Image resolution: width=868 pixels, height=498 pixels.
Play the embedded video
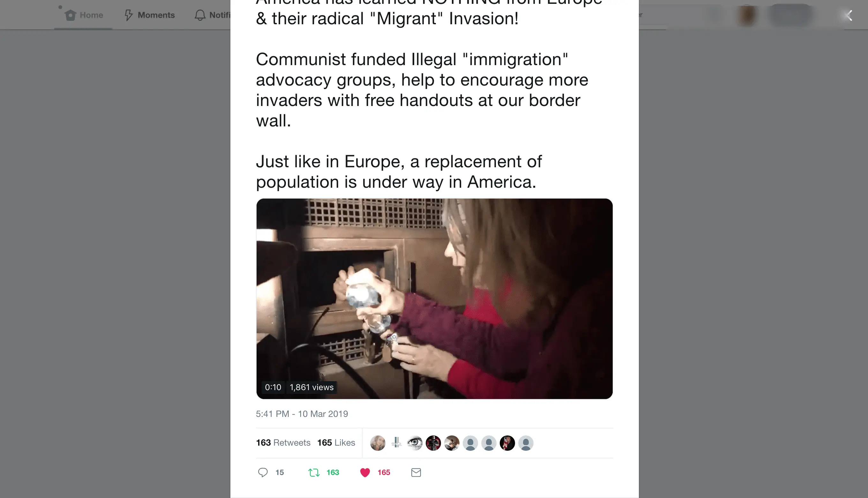coord(434,298)
